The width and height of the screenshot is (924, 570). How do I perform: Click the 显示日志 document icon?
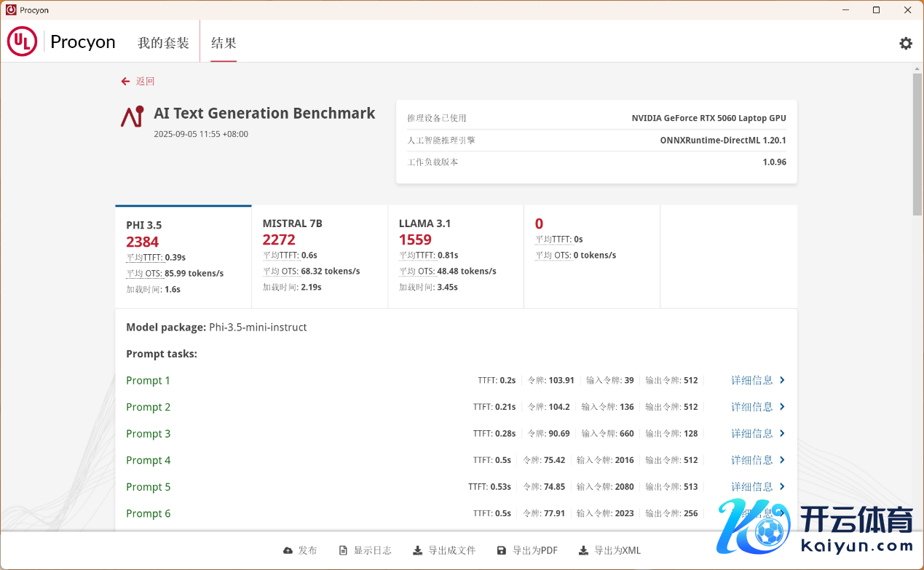[x=344, y=550]
